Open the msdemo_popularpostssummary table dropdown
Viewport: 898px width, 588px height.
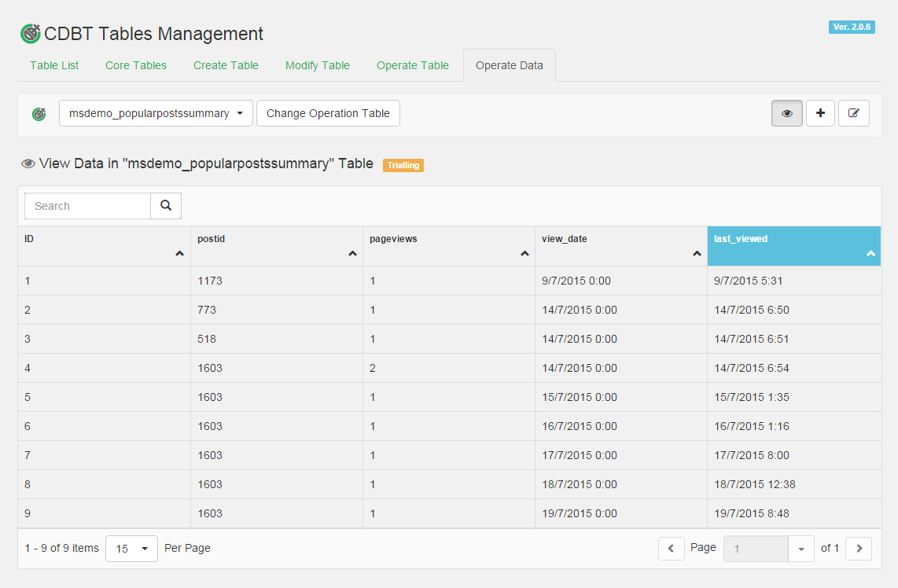coord(156,113)
